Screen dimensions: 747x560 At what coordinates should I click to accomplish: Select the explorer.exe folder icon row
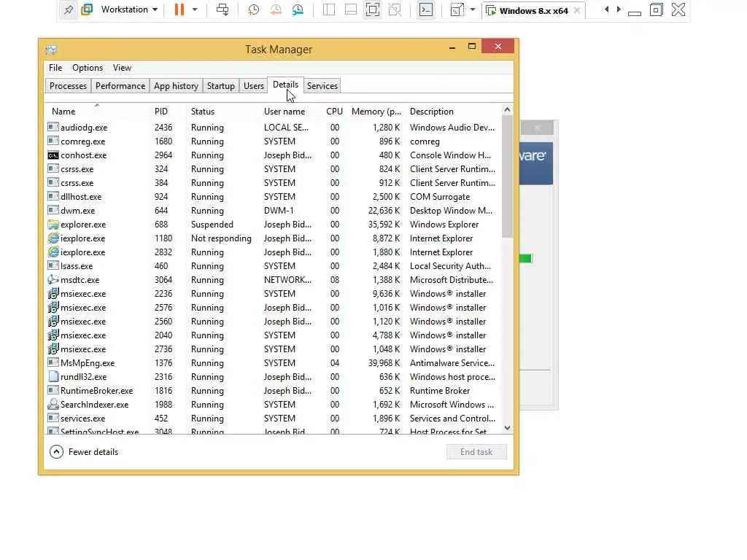point(53,225)
